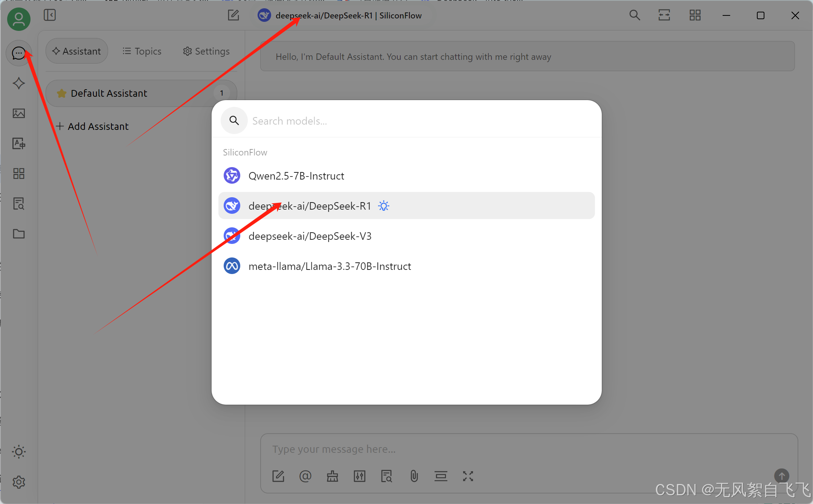This screenshot has width=813, height=504.
Task: Open the Files folder icon in sidebar
Action: point(18,234)
